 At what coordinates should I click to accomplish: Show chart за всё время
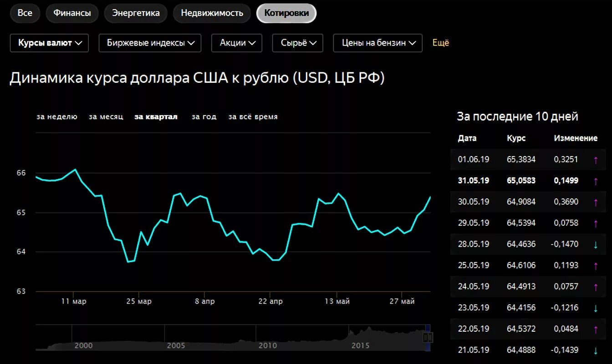pyautogui.click(x=253, y=117)
